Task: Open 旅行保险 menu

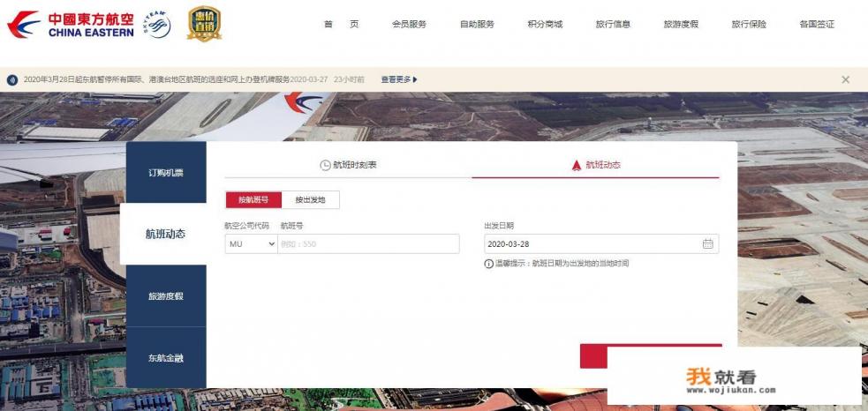Action: click(x=749, y=25)
